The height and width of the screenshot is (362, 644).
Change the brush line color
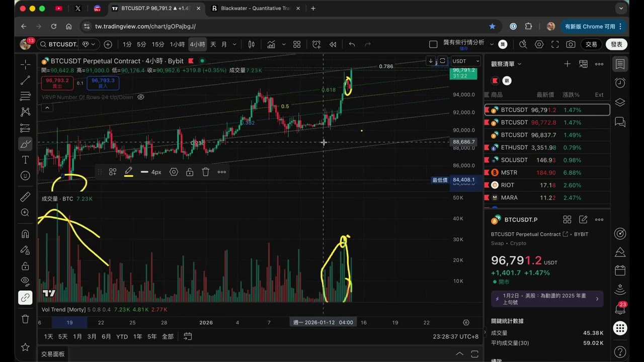[x=128, y=172]
